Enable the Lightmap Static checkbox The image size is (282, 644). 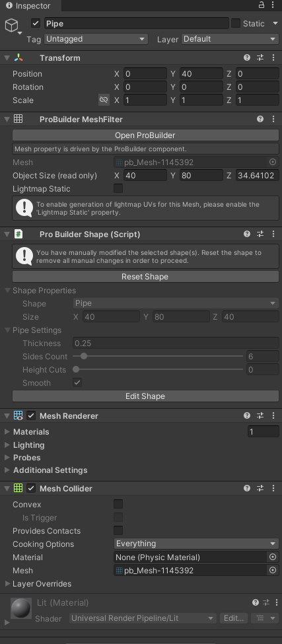click(118, 188)
